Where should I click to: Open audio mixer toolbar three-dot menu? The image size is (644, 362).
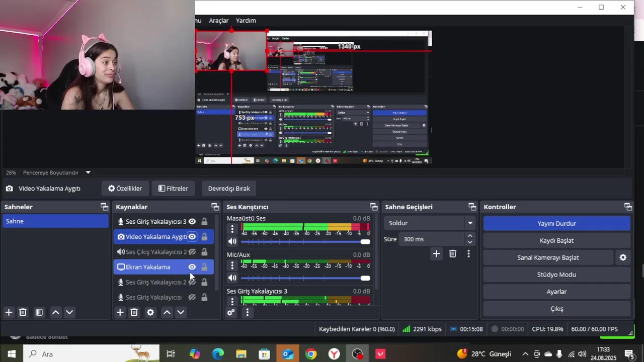coord(247,312)
